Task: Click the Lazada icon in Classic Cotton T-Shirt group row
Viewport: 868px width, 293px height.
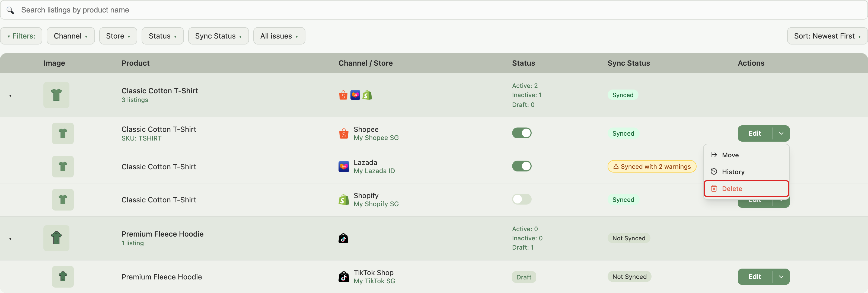Action: (x=355, y=95)
